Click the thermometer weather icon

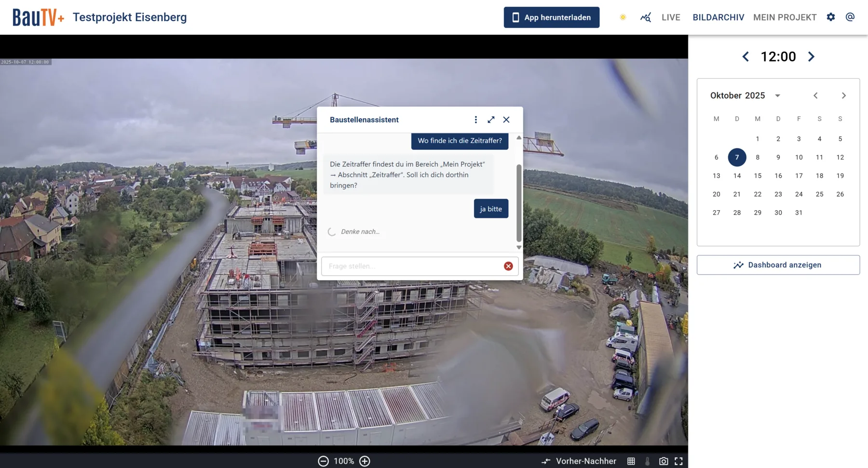647,461
